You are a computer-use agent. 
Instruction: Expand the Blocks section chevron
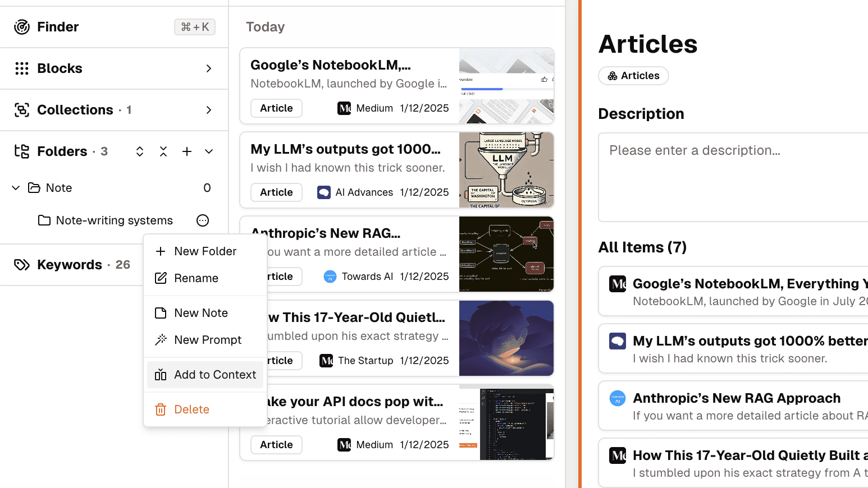pos(209,68)
